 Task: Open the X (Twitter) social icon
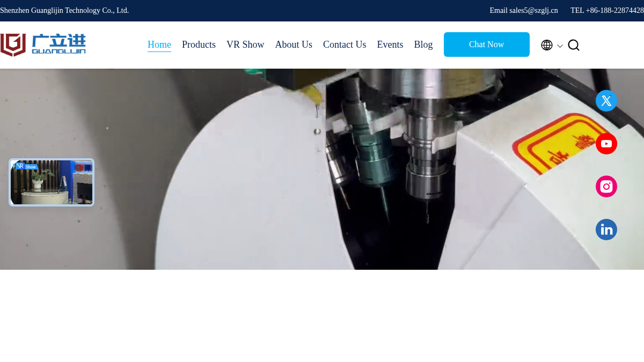pyautogui.click(x=606, y=101)
